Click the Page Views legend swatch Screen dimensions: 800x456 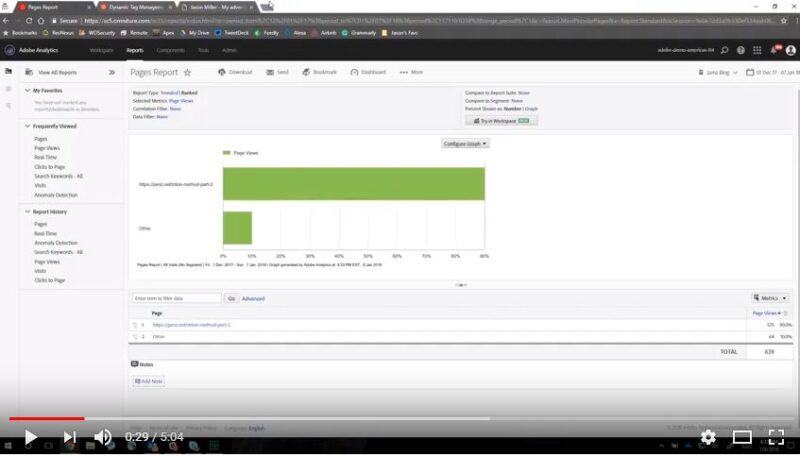pyautogui.click(x=227, y=153)
